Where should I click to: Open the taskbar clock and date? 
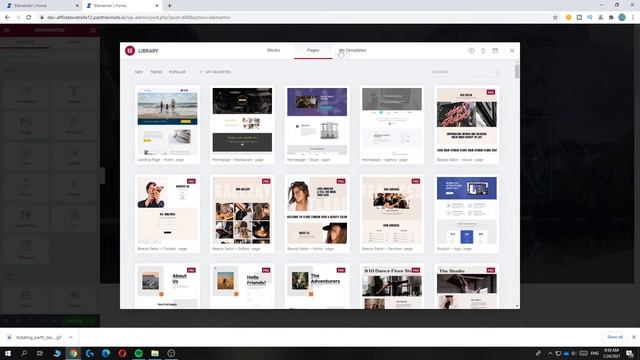pyautogui.click(x=611, y=353)
